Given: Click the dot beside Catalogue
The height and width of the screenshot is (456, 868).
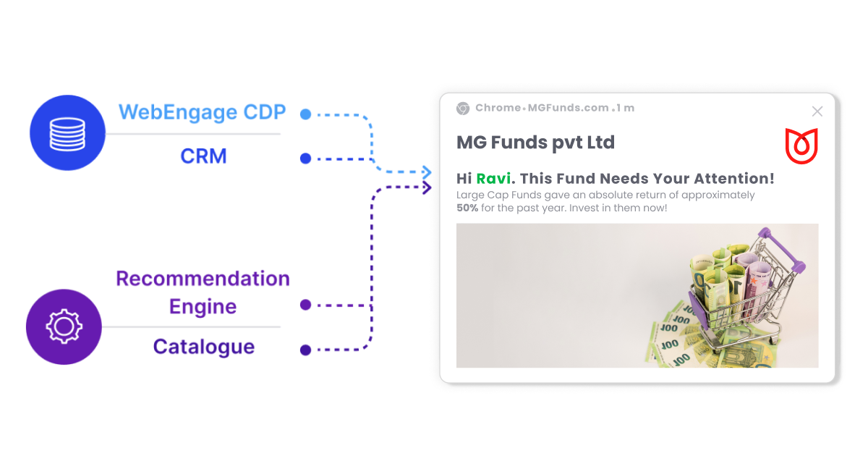Looking at the screenshot, I should coord(305,350).
